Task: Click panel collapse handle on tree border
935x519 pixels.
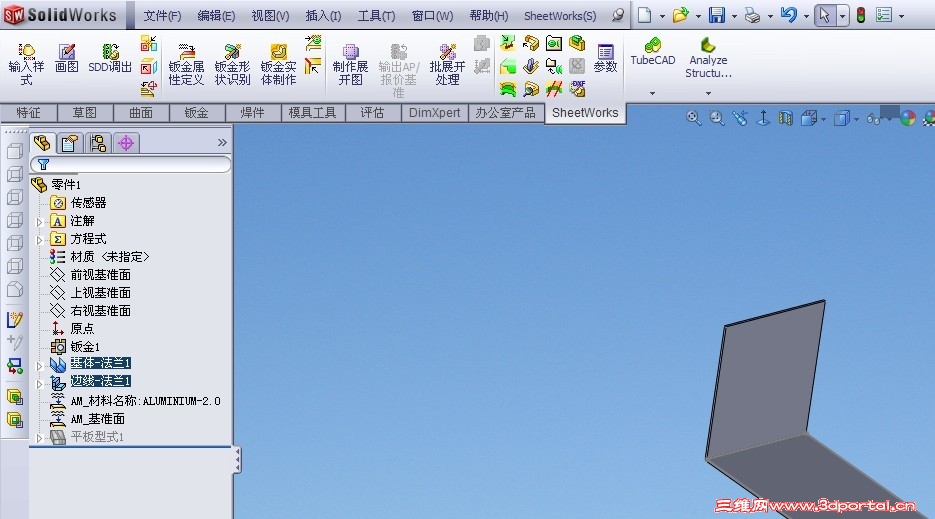Action: pyautogui.click(x=237, y=460)
